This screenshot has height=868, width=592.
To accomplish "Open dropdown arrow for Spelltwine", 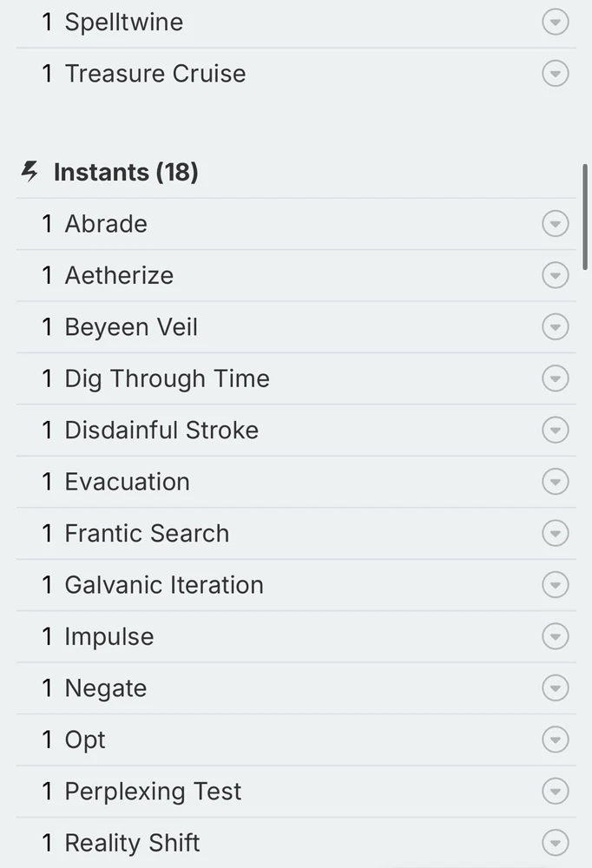I will (555, 22).
